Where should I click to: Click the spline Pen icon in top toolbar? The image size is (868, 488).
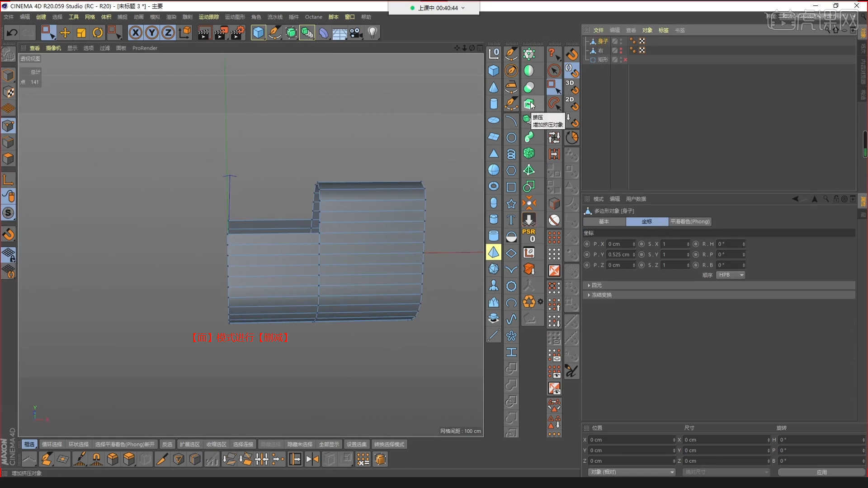click(x=274, y=33)
